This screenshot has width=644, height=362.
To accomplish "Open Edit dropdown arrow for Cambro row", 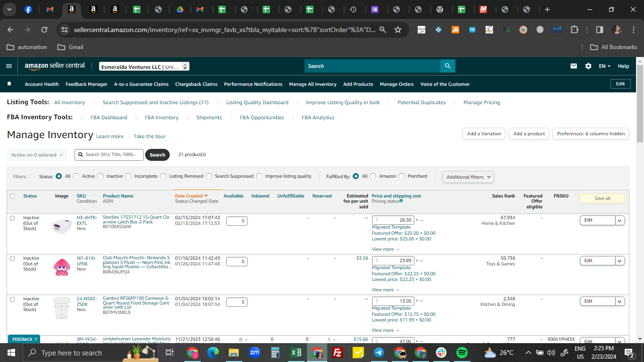I will [620, 301].
